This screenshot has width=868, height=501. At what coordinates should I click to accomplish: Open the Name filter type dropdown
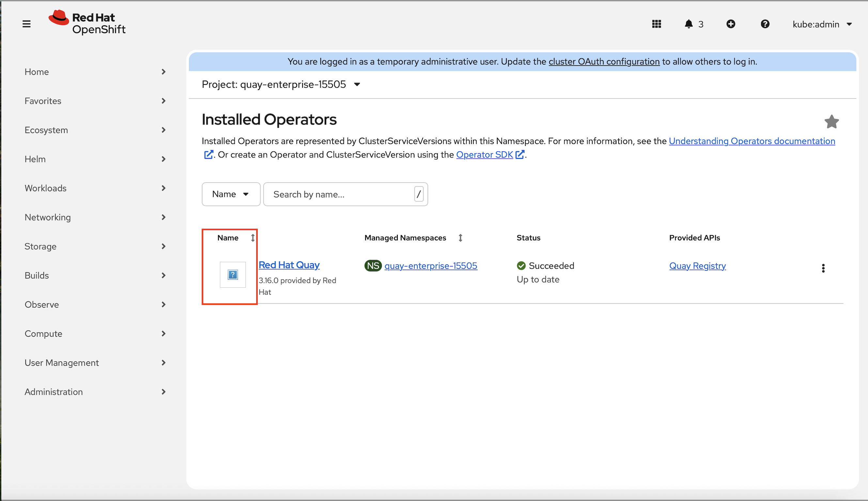(231, 194)
